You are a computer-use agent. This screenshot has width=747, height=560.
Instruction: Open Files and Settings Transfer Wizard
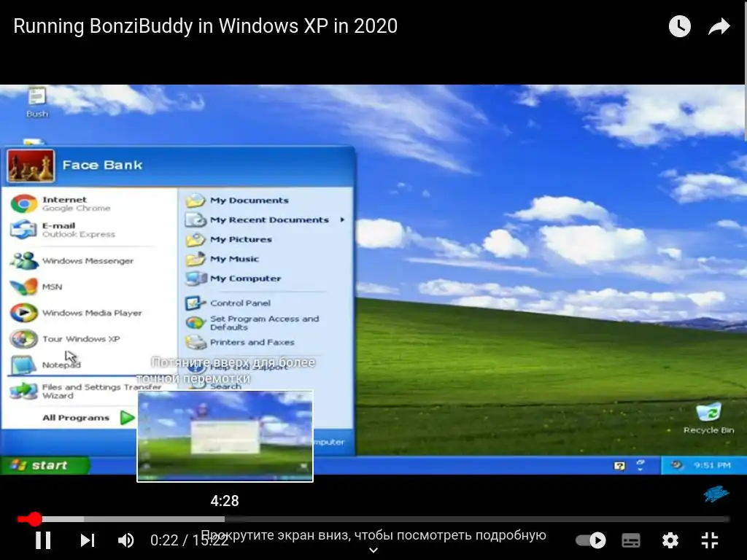86,391
